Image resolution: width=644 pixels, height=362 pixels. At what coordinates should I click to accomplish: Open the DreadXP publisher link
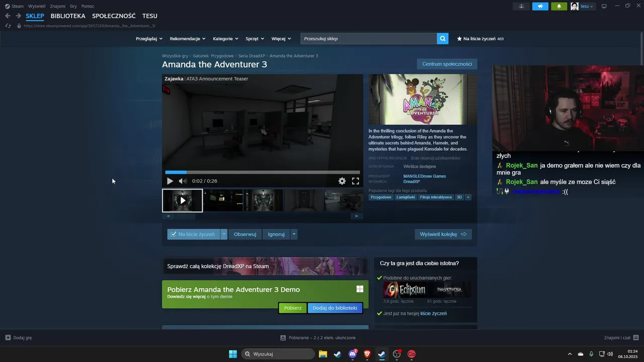click(412, 182)
